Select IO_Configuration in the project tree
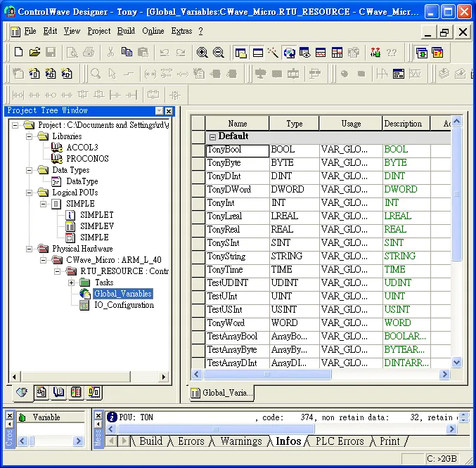 coord(124,305)
